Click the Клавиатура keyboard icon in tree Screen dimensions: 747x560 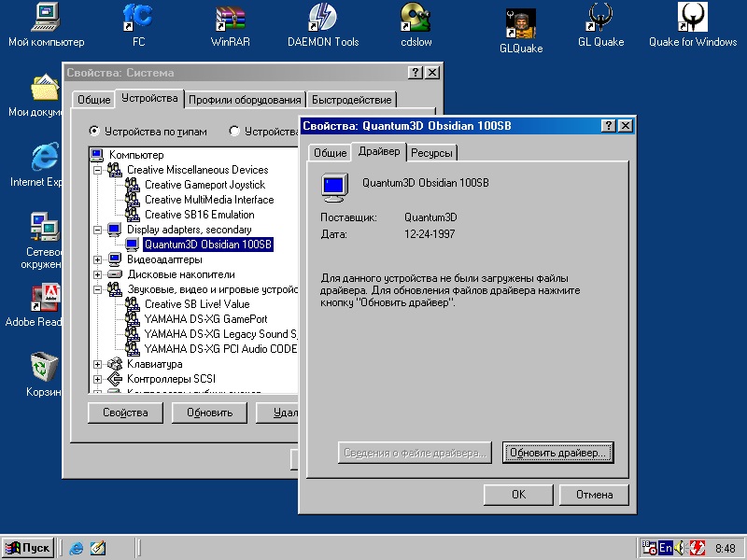point(114,364)
